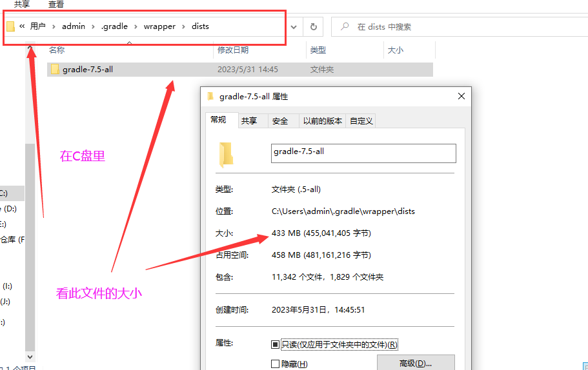Screen dimensions: 588x370
Task: Expand the chevron after wrapper in the path
Action: tap(183, 27)
